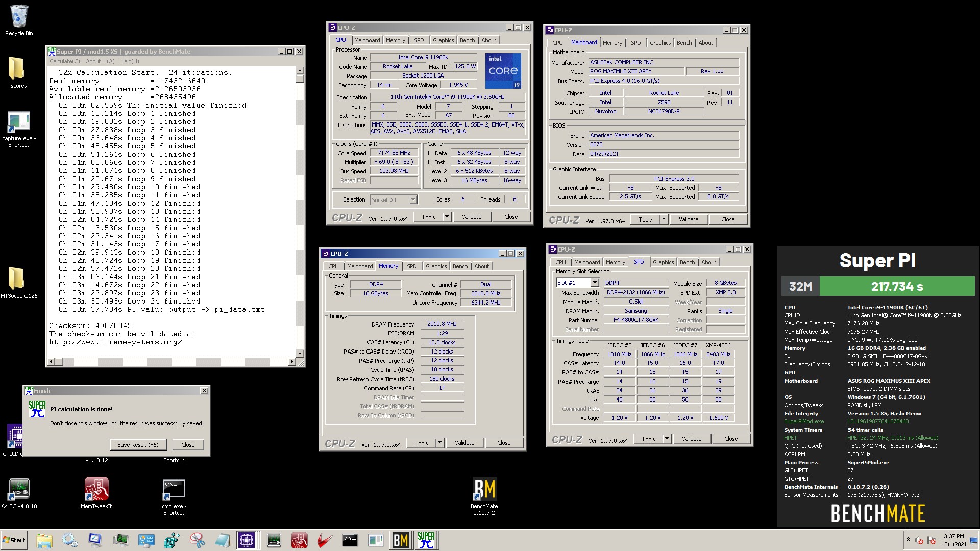Open the gears services icon in taskbar
This screenshot has width=980, height=551.
[x=70, y=540]
